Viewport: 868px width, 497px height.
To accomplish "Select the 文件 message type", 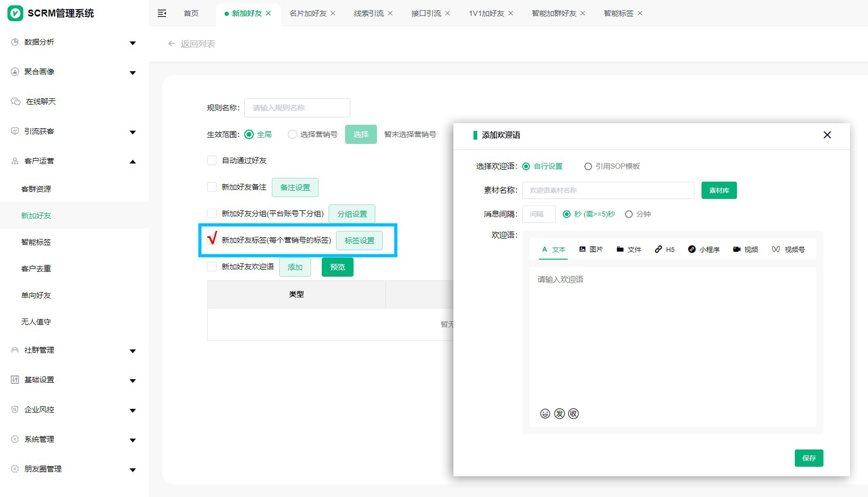I will point(629,250).
